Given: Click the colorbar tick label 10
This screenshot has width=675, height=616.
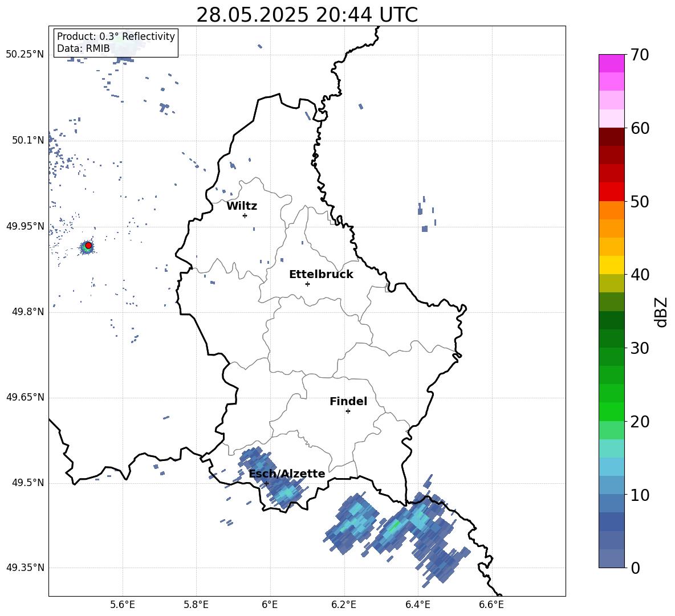Looking at the screenshot, I should click(x=640, y=495).
